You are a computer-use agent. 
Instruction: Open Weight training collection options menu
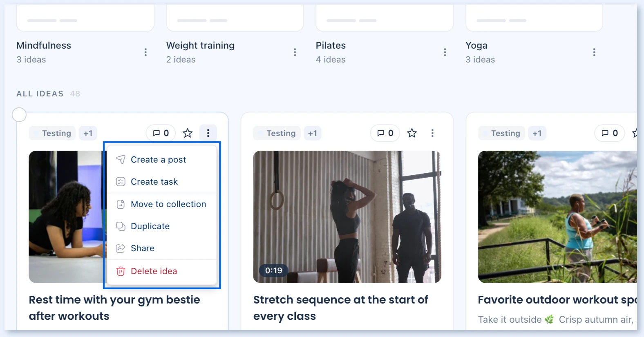coord(295,52)
